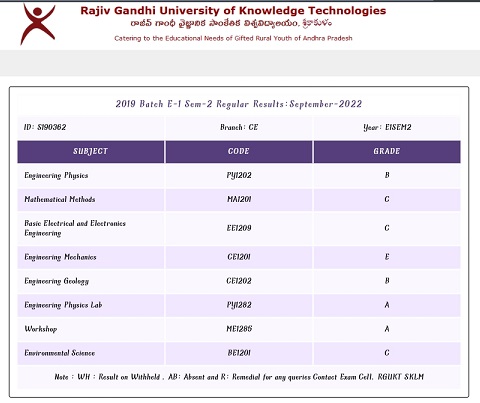Click the Telugu university name line
480x403 pixels.
point(231,24)
